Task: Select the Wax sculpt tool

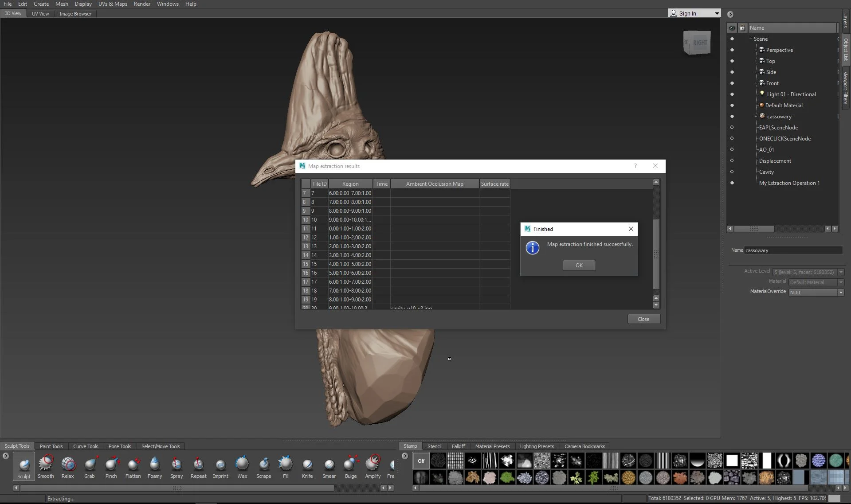Action: click(x=242, y=467)
